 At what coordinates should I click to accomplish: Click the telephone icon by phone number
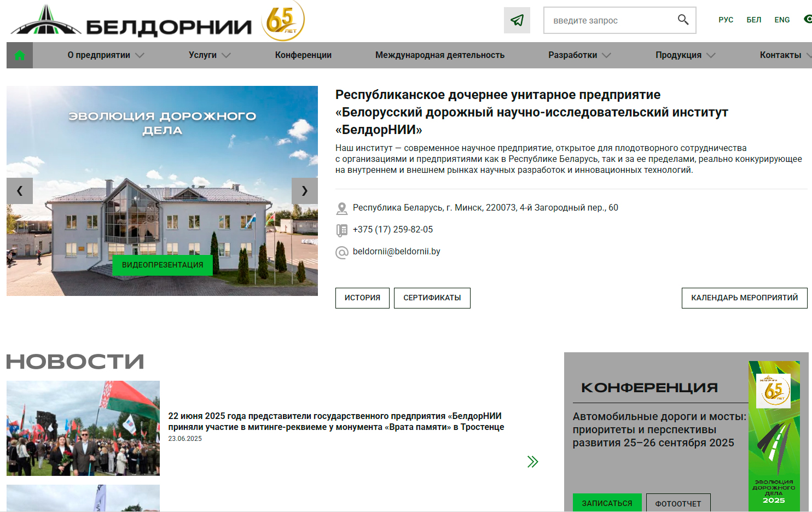342,230
